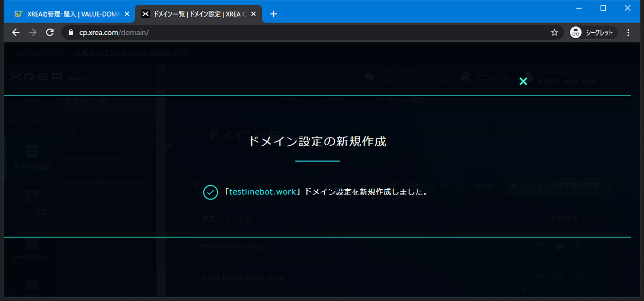The image size is (644, 301).
Task: Open サイト設定 in the sidebar
Action: [x=32, y=203]
